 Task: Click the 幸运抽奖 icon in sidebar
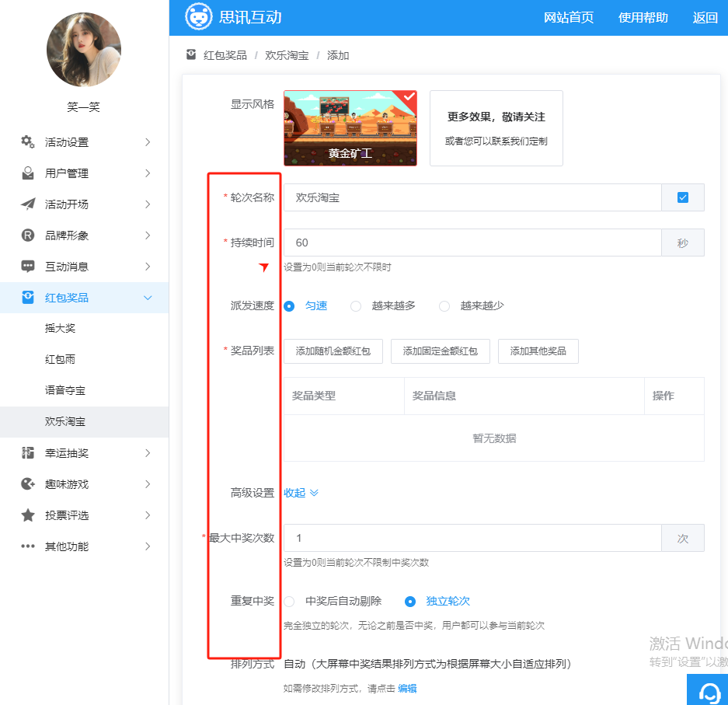click(x=28, y=453)
